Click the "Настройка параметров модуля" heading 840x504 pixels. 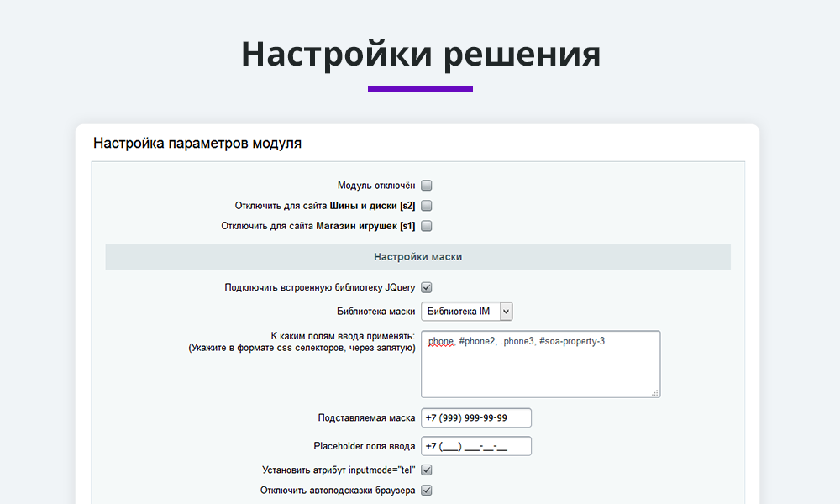197,144
